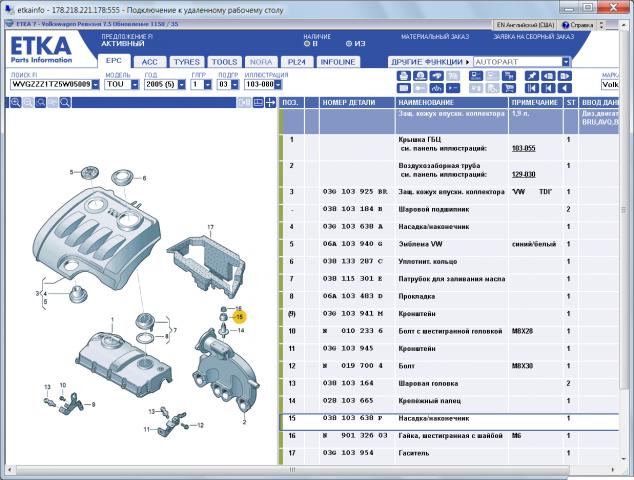Click the pushpin icon in the toolbar
This screenshot has width=634, height=480.
pos(532,76)
